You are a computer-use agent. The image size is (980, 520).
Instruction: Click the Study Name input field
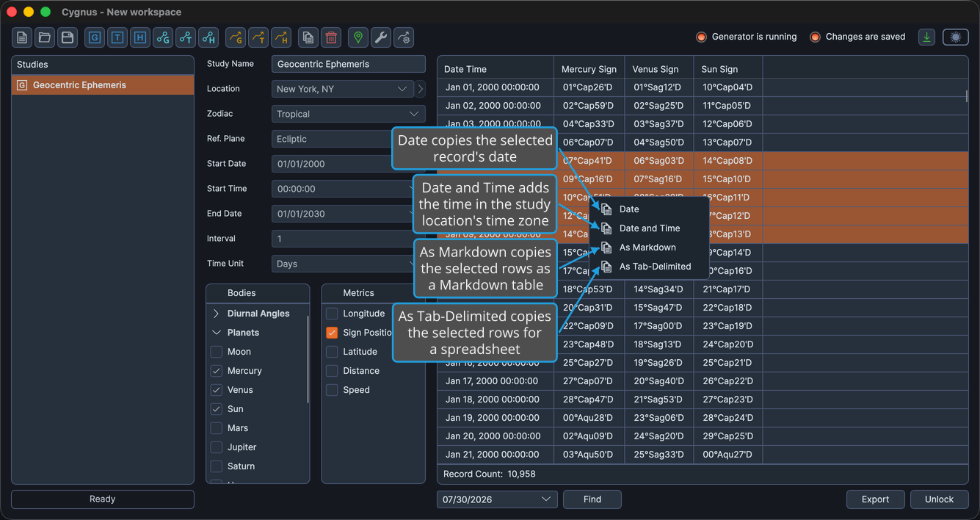[x=349, y=64]
